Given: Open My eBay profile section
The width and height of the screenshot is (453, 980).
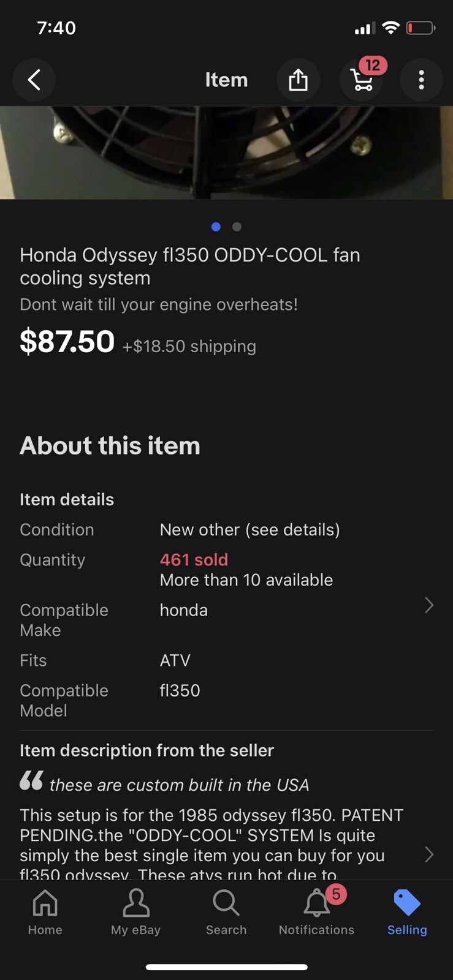Looking at the screenshot, I should coord(135,913).
